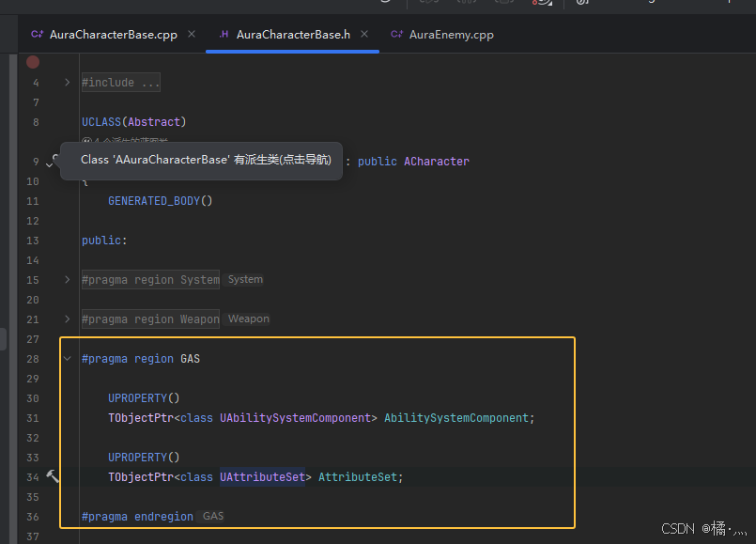Screen dimensions: 756x544
Task: Collapse the GAS region using its chevron
Action: tap(66, 358)
